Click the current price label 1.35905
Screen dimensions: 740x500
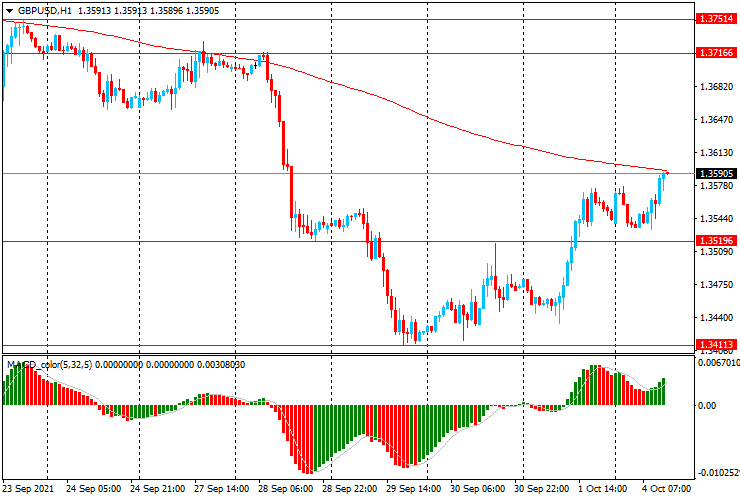[x=716, y=173]
